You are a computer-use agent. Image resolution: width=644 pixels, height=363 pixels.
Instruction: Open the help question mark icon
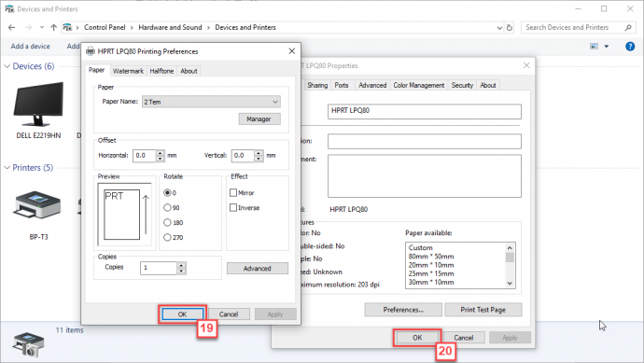[630, 47]
